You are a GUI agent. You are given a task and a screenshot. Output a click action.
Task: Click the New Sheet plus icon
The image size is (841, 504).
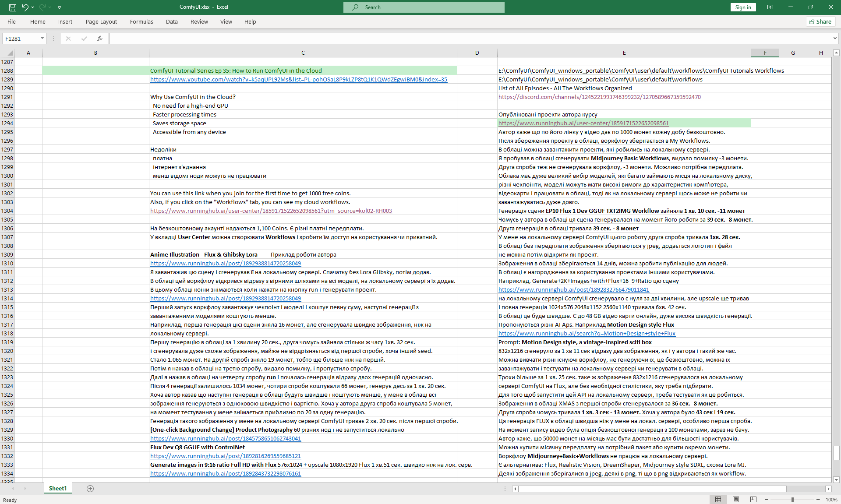click(90, 489)
